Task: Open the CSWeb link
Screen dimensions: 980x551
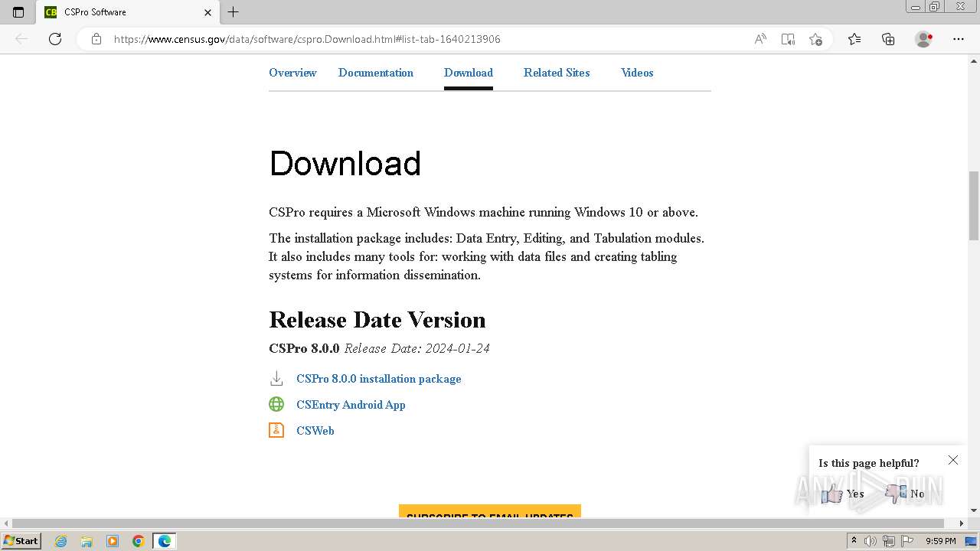Action: pyautogui.click(x=315, y=431)
